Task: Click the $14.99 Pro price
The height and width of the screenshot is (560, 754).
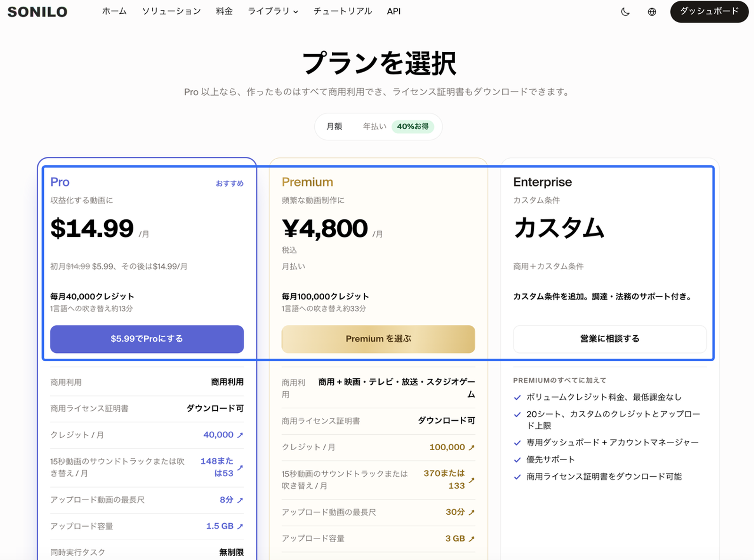Action: coord(92,228)
